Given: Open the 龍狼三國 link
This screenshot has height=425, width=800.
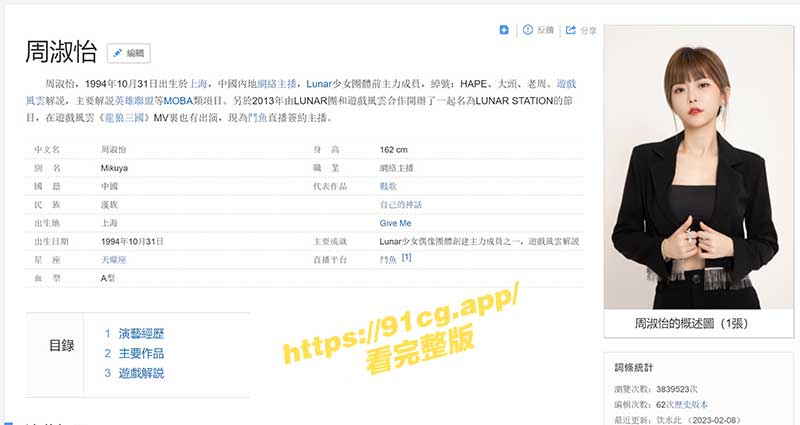Looking at the screenshot, I should click(125, 118).
